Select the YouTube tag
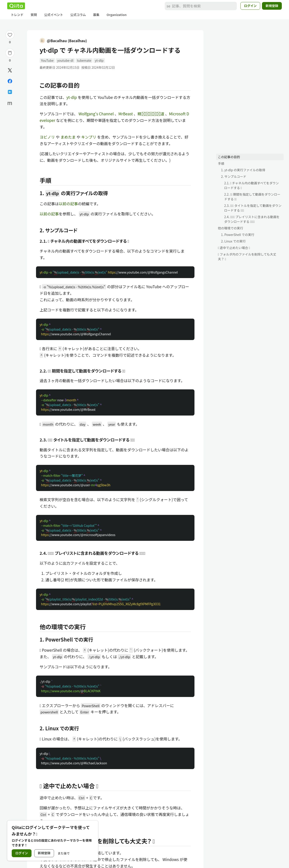The width and height of the screenshot is (289, 868). tap(47, 61)
